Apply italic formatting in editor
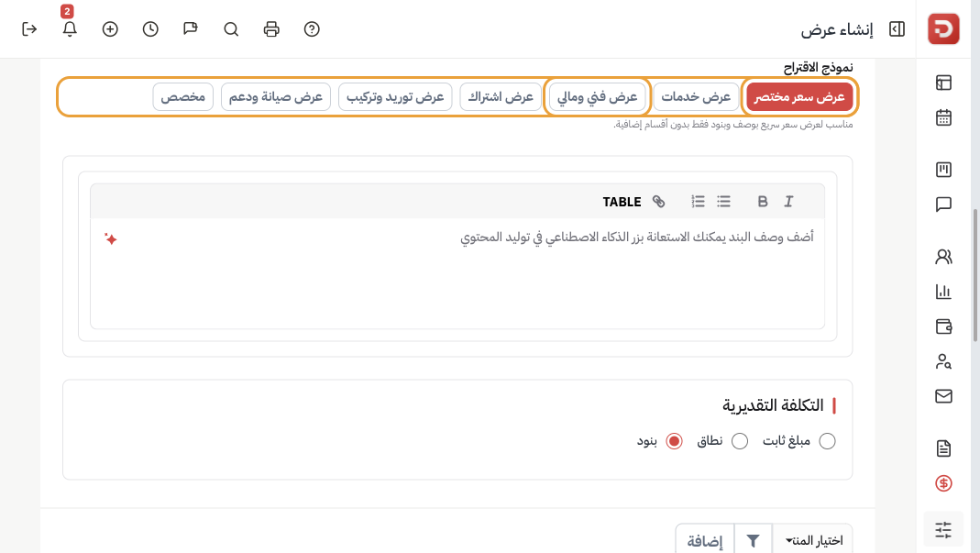Image resolution: width=980 pixels, height=553 pixels. pos(788,202)
